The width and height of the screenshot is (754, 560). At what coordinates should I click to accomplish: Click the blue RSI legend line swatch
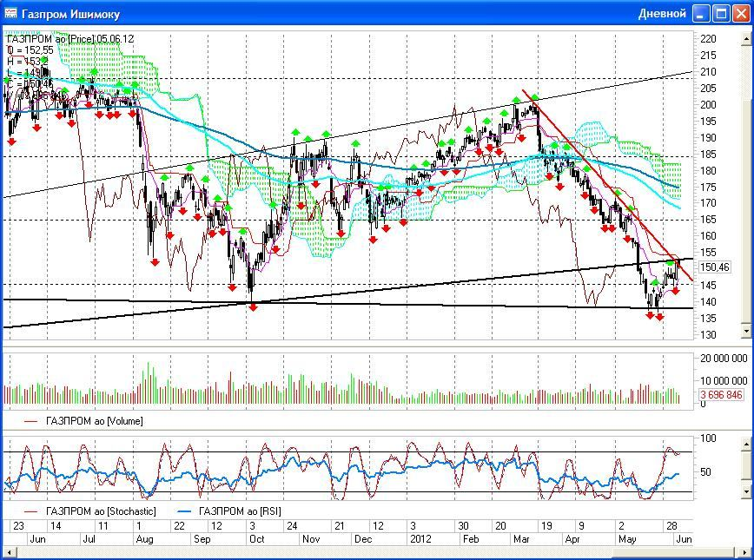tap(184, 511)
